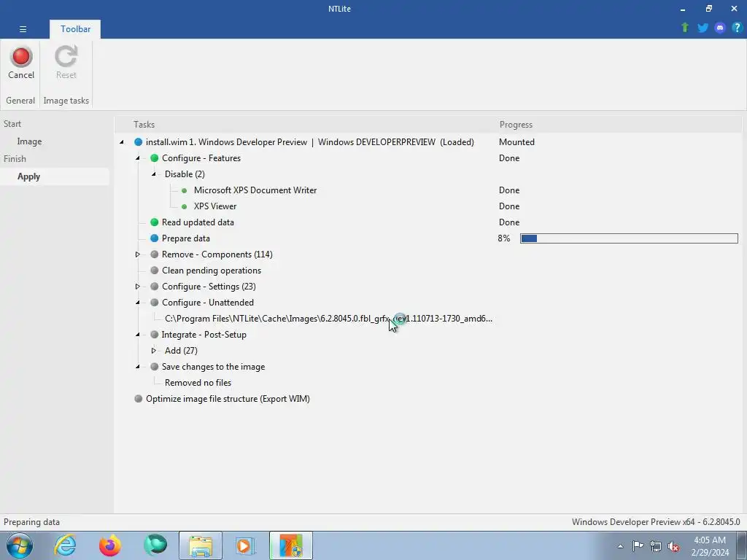Screen dimensions: 747x560
Task: Collapse the Disable (2) node
Action: click(x=154, y=174)
